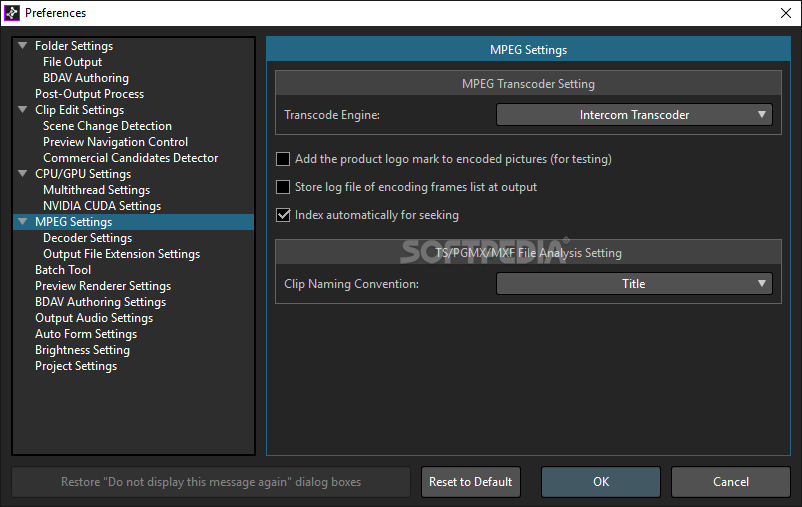Image resolution: width=802 pixels, height=507 pixels.
Task: Uncheck Index automatically for seeking
Action: (283, 215)
